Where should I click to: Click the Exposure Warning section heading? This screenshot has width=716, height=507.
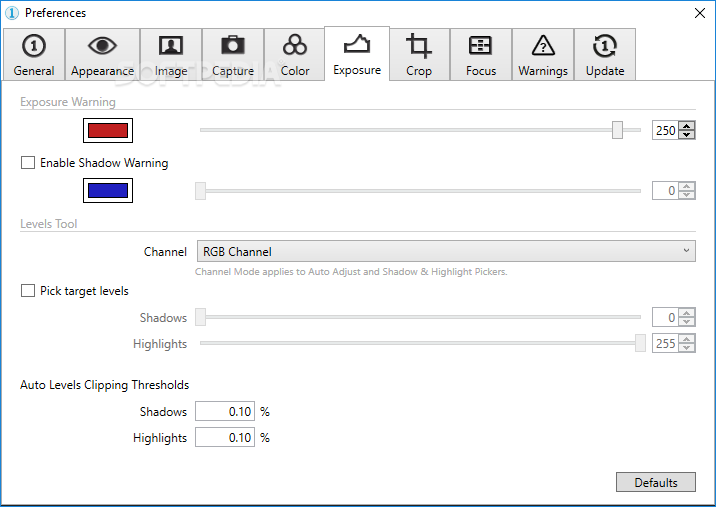pyautogui.click(x=68, y=102)
